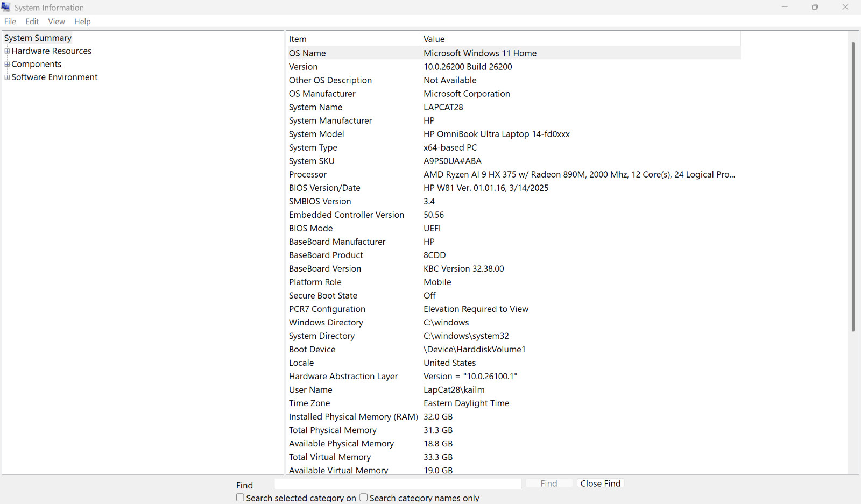Select System Summary in the tree

point(38,38)
